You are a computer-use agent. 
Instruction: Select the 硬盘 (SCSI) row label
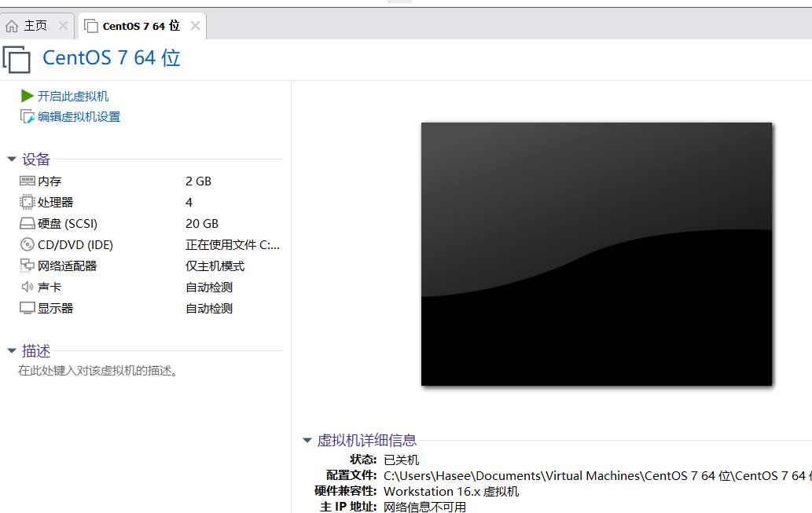pos(68,224)
